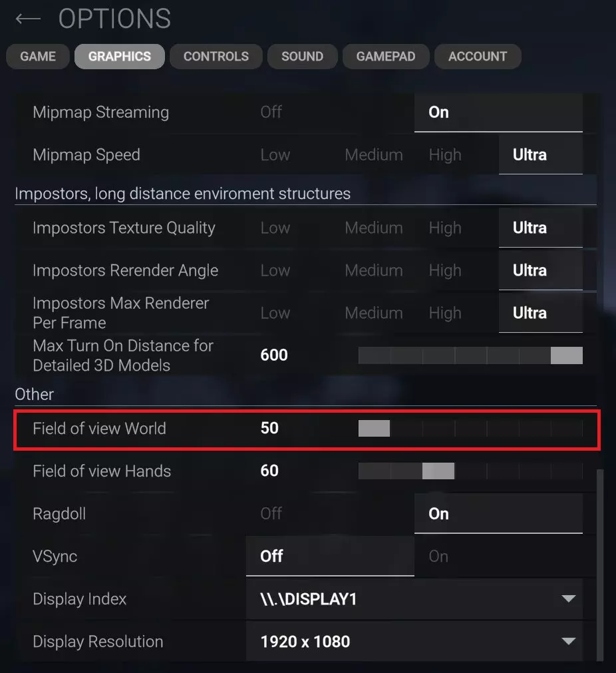Expand the Display Resolution dropdown
The image size is (616, 673).
[568, 642]
